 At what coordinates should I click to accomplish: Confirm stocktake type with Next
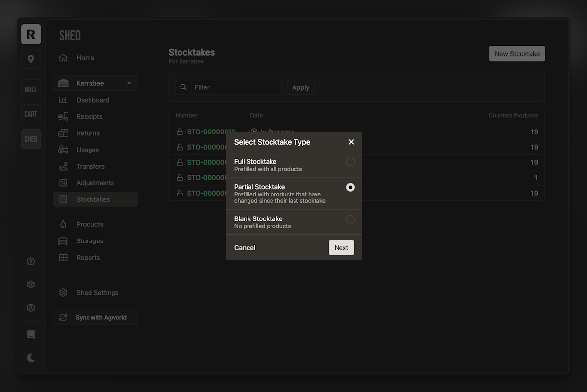point(341,247)
